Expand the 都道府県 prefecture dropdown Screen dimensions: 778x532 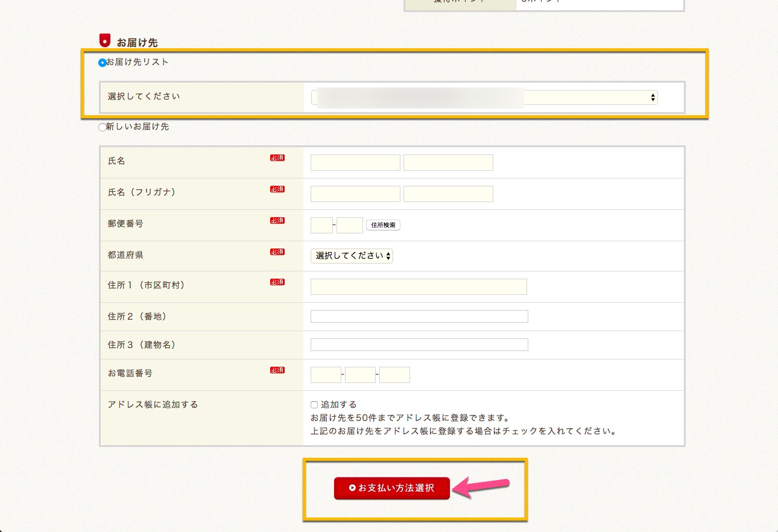click(x=352, y=256)
